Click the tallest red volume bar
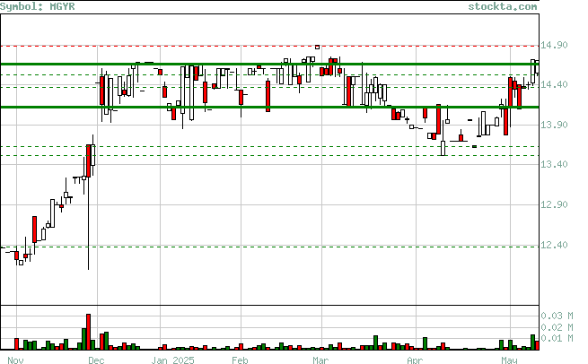This screenshot has height=364, width=588. [89, 332]
